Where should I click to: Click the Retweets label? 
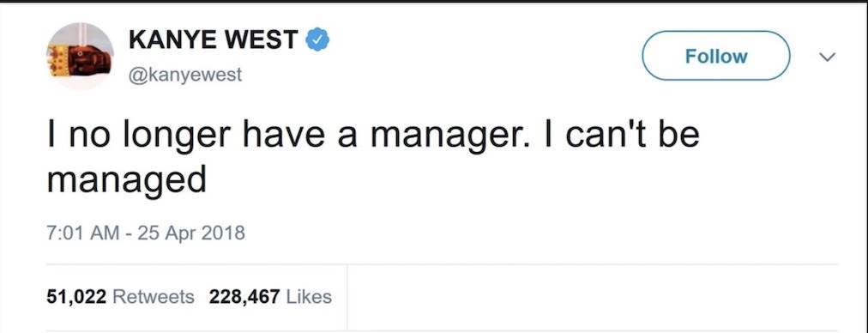(x=154, y=297)
